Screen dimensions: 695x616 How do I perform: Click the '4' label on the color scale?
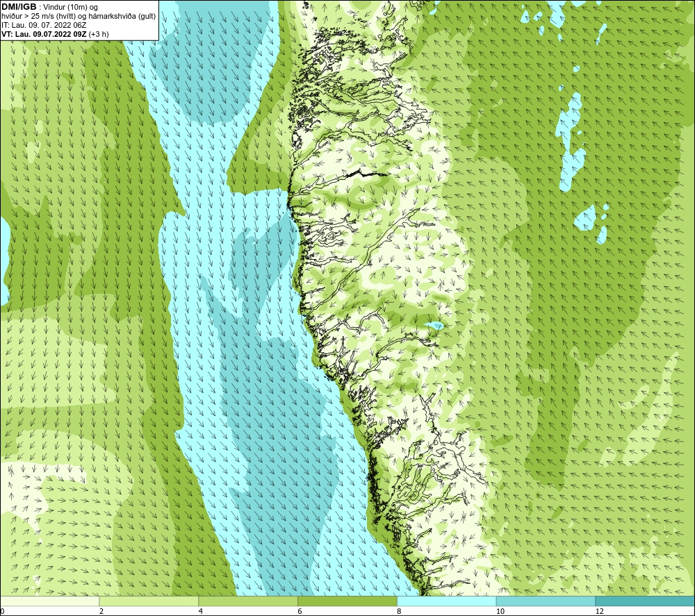[201, 611]
